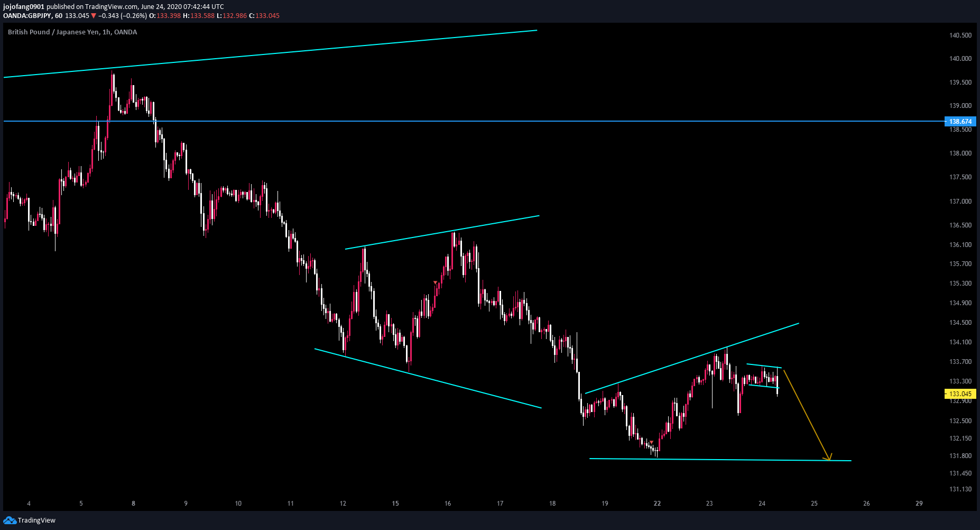Image resolution: width=980 pixels, height=530 pixels.
Task: Click date label 12 on time axis
Action: point(343,504)
